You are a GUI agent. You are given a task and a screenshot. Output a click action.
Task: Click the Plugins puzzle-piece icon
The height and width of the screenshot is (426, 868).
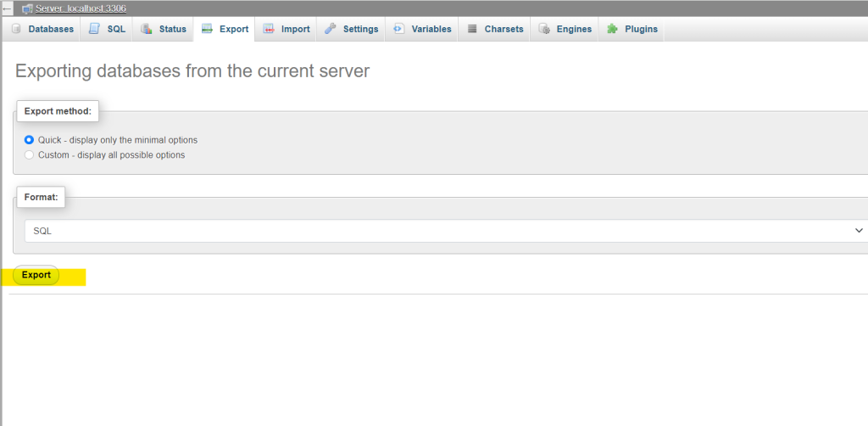612,29
